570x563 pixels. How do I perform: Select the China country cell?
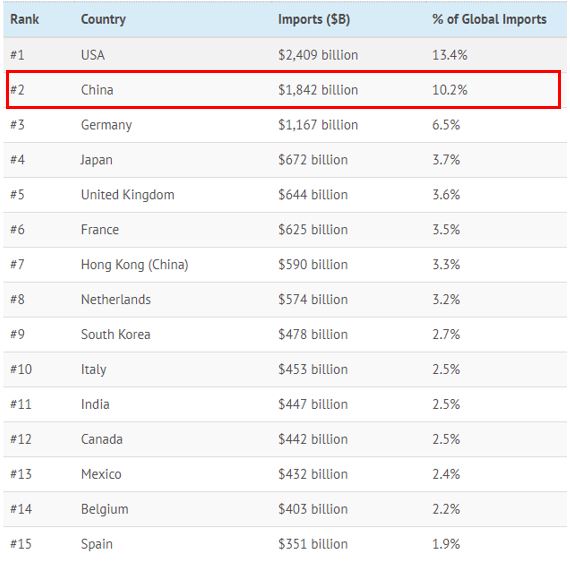pos(97,90)
